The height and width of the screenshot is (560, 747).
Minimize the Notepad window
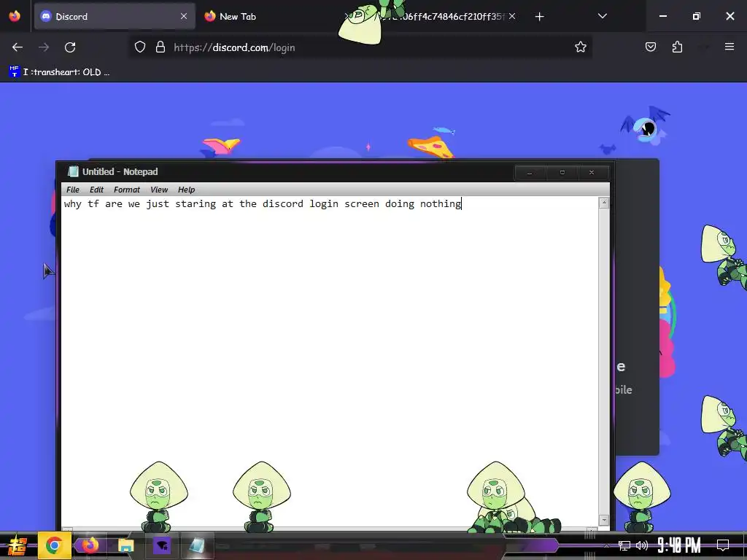pyautogui.click(x=530, y=172)
